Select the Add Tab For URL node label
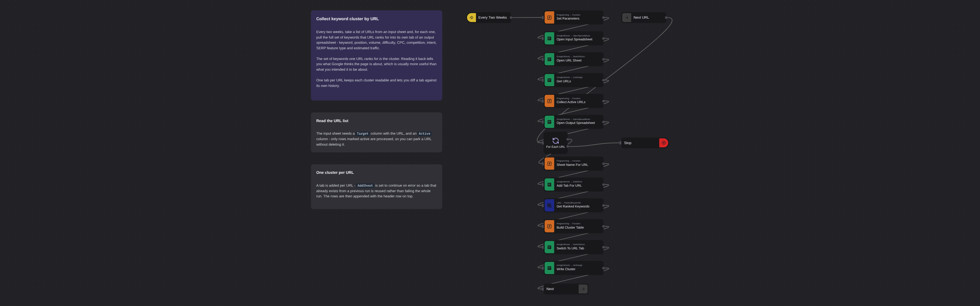 (x=569, y=186)
